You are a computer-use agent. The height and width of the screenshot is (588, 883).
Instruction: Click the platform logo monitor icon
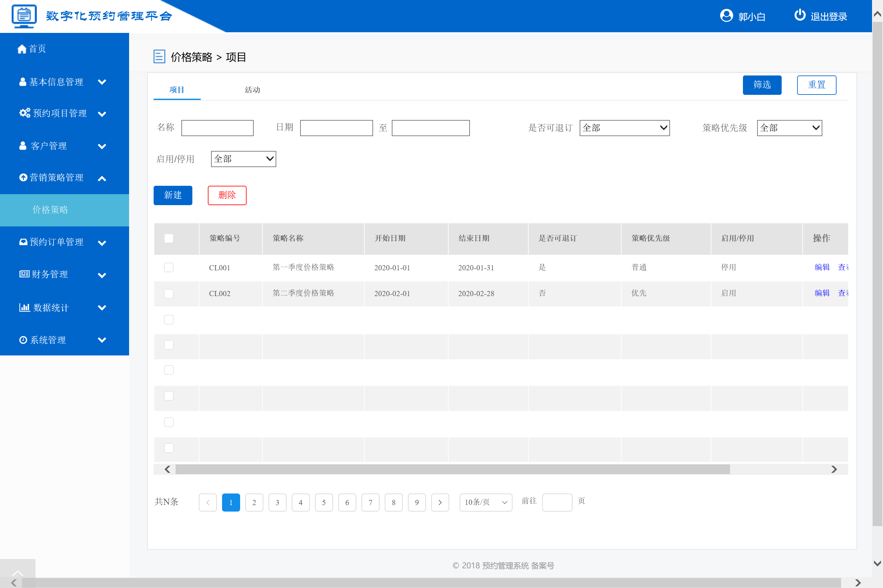tap(25, 16)
